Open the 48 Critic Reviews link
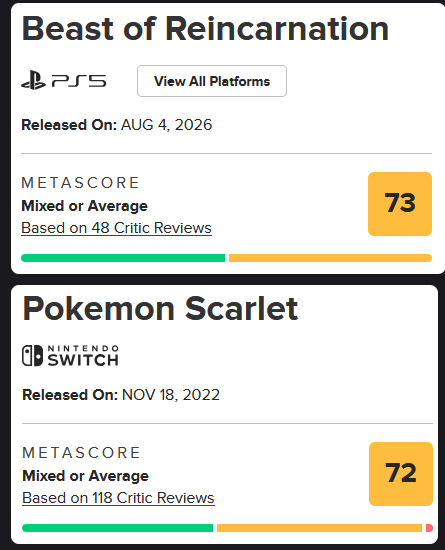 [116, 228]
